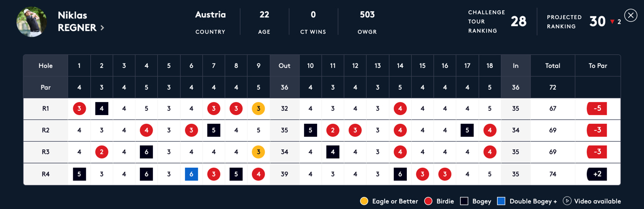
Task: Click Niklas Regner's profile photo
Action: (x=32, y=21)
